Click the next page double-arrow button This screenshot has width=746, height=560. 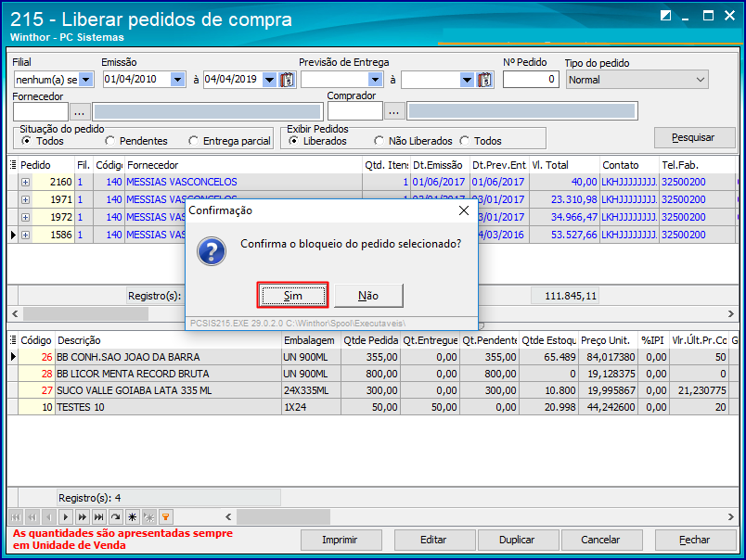coord(83,516)
